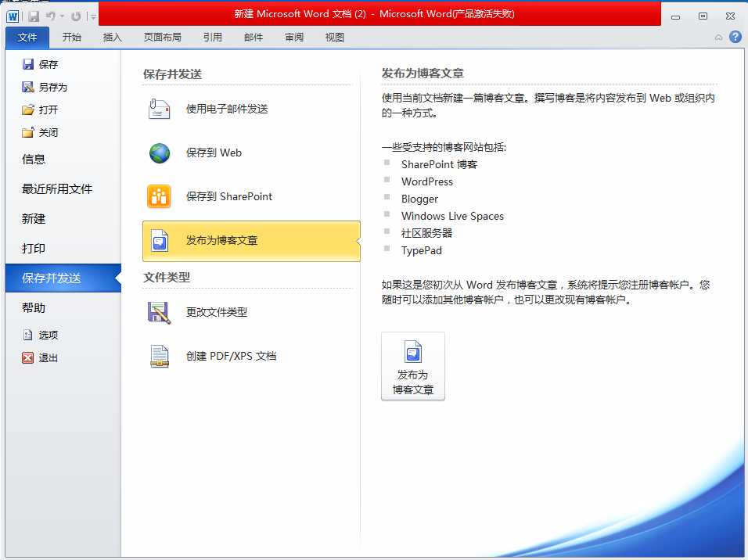Viewport: 748px width, 560px height.
Task: Choose 保存到 SharePoint option label
Action: click(x=229, y=197)
